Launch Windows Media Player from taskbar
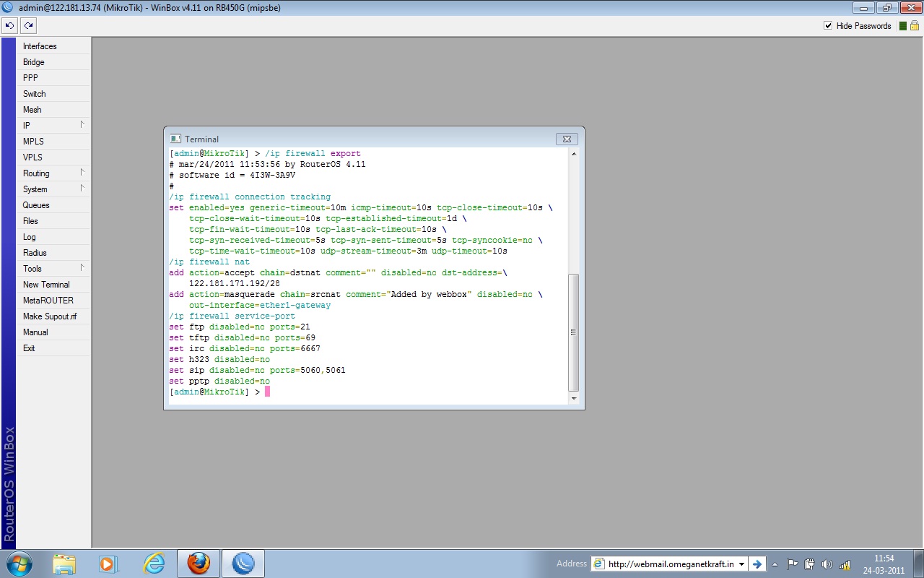 108,564
